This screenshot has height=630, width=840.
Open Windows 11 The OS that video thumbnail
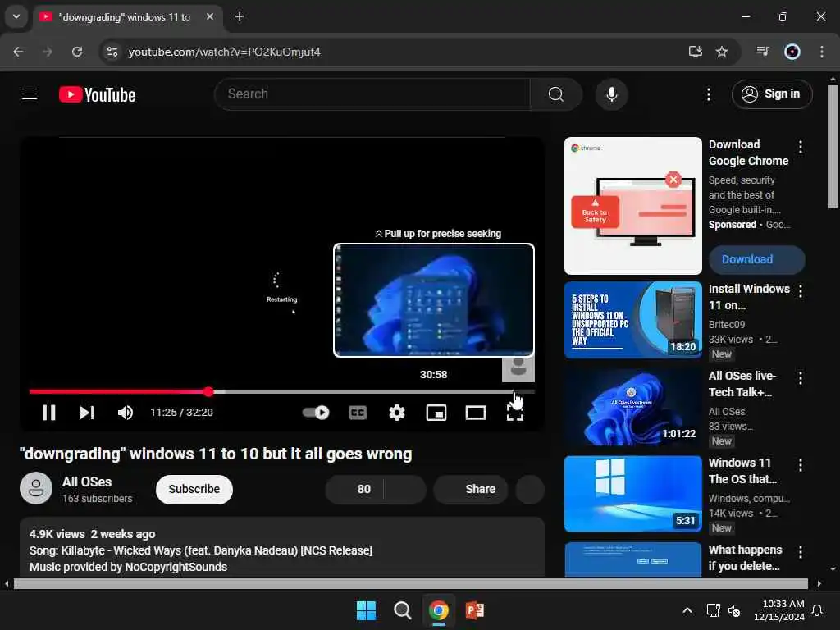point(632,493)
